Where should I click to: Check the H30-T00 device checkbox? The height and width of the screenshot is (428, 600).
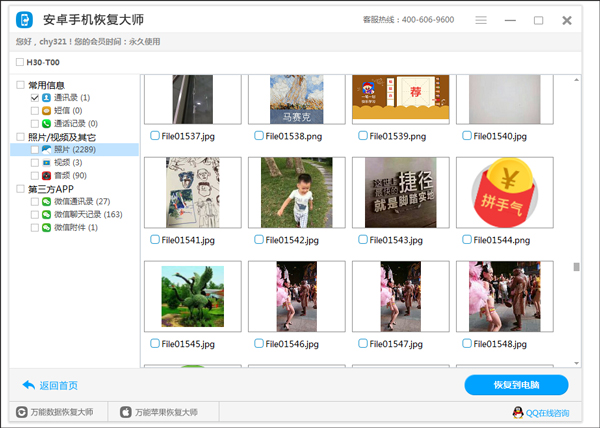click(20, 62)
